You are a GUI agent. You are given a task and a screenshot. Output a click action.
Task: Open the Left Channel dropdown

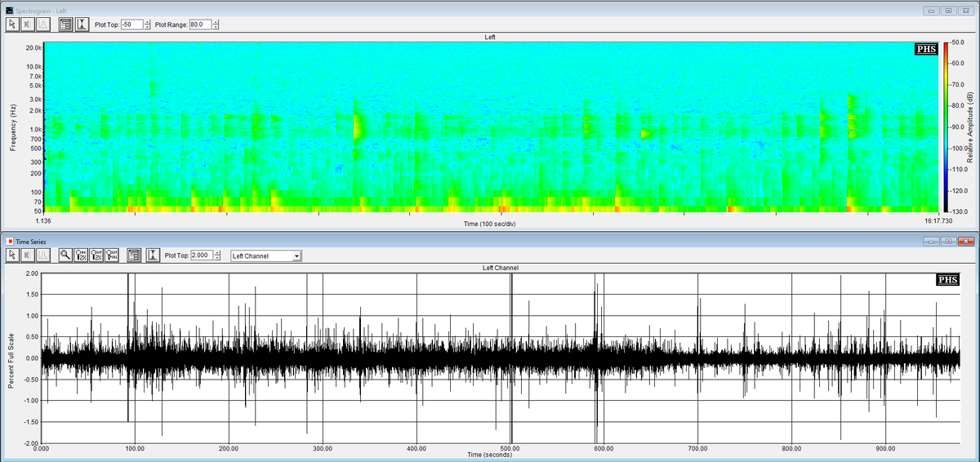[296, 256]
